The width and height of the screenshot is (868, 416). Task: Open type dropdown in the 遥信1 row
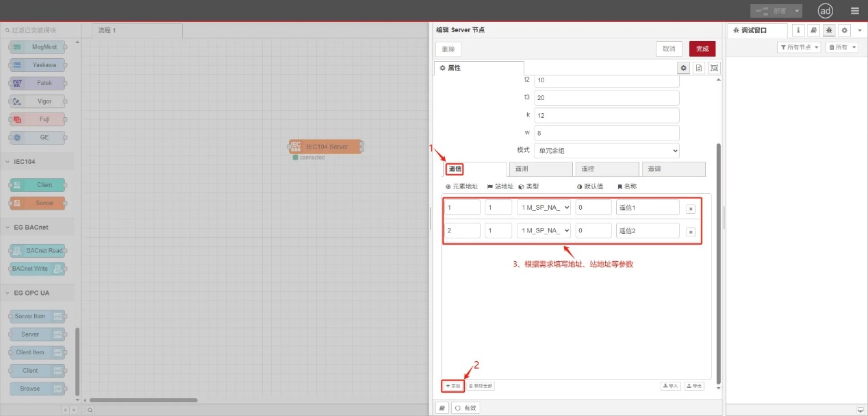[544, 208]
